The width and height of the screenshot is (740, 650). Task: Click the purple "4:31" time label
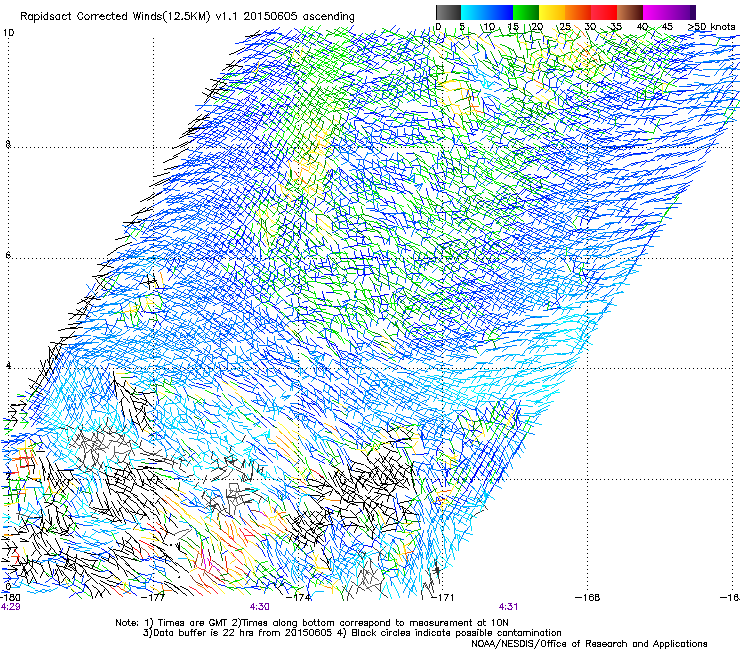pos(508,607)
